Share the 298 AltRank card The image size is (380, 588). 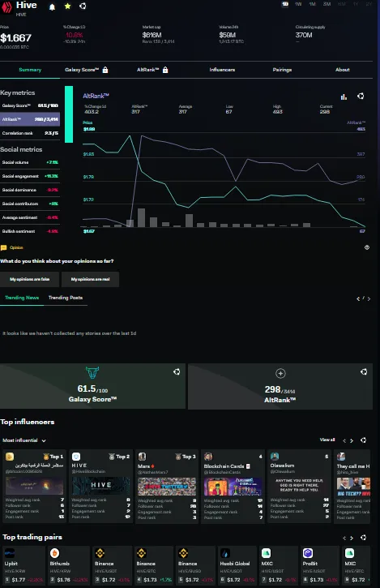pyautogui.click(x=364, y=371)
